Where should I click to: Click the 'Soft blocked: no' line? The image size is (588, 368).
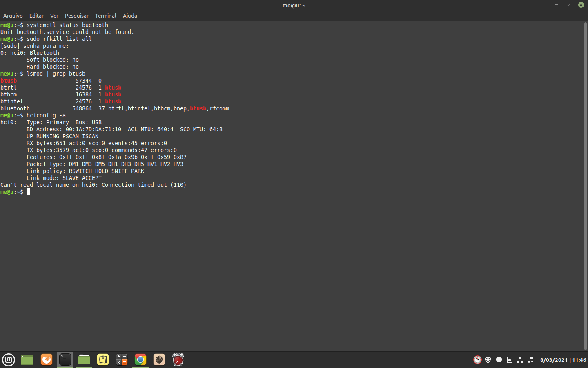click(x=53, y=60)
